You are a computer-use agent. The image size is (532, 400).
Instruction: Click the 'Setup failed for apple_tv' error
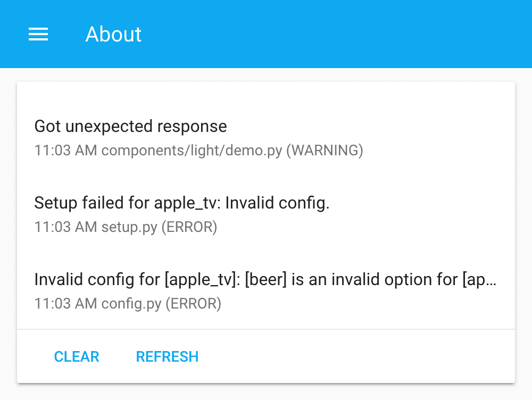click(181, 203)
